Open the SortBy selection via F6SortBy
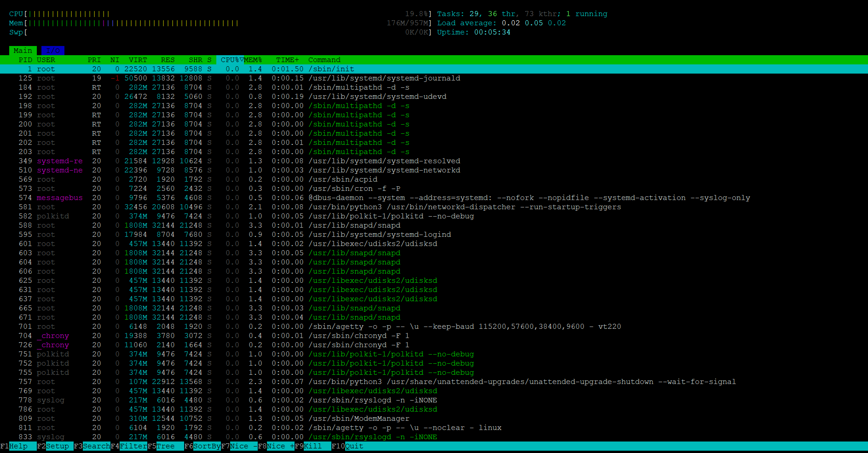Image resolution: width=868 pixels, height=453 pixels. tap(203, 446)
